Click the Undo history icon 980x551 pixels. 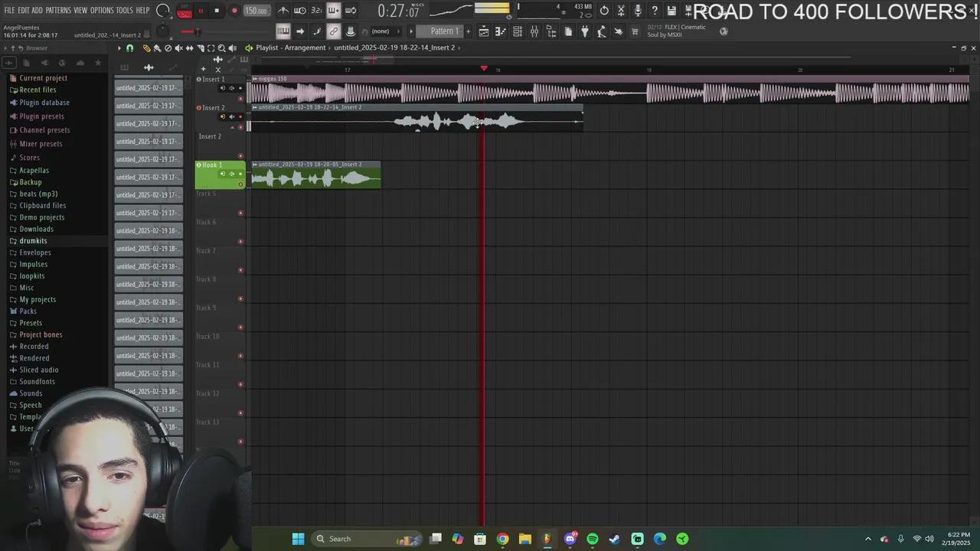(x=604, y=11)
